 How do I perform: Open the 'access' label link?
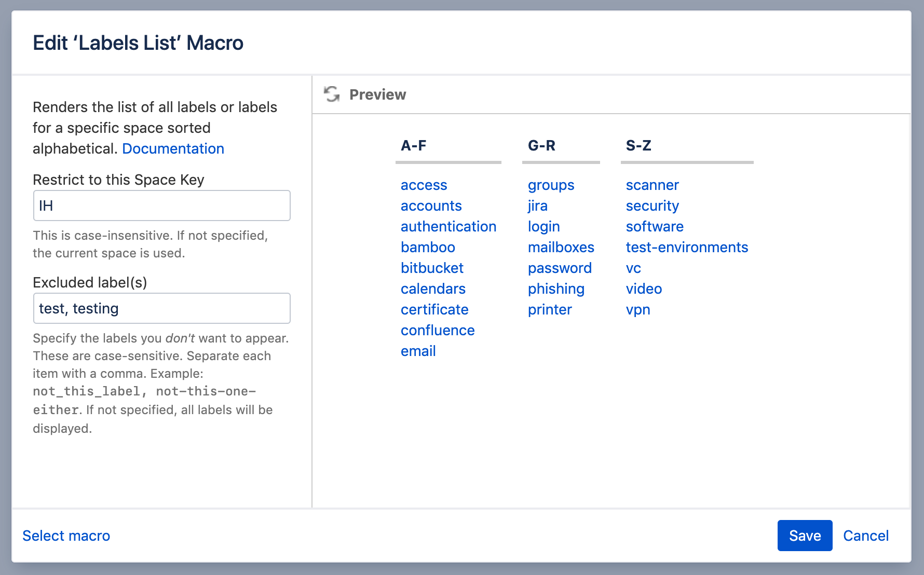click(424, 185)
